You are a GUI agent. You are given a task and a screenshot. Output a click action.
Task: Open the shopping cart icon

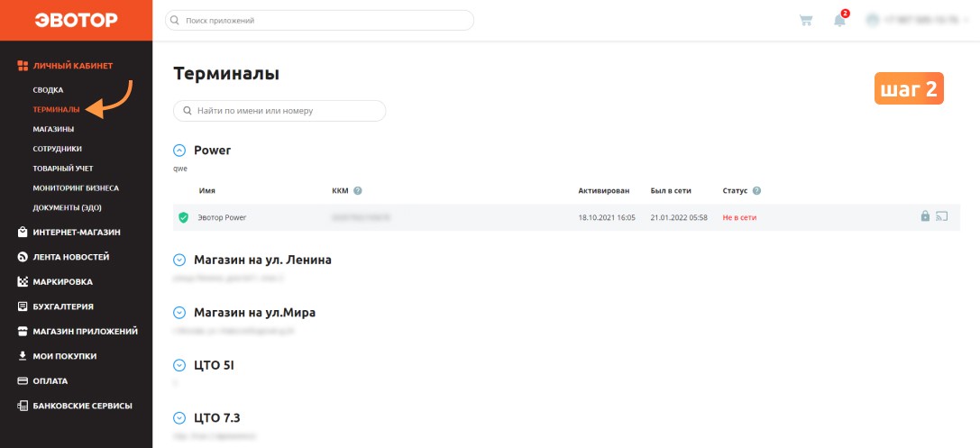coord(806,21)
